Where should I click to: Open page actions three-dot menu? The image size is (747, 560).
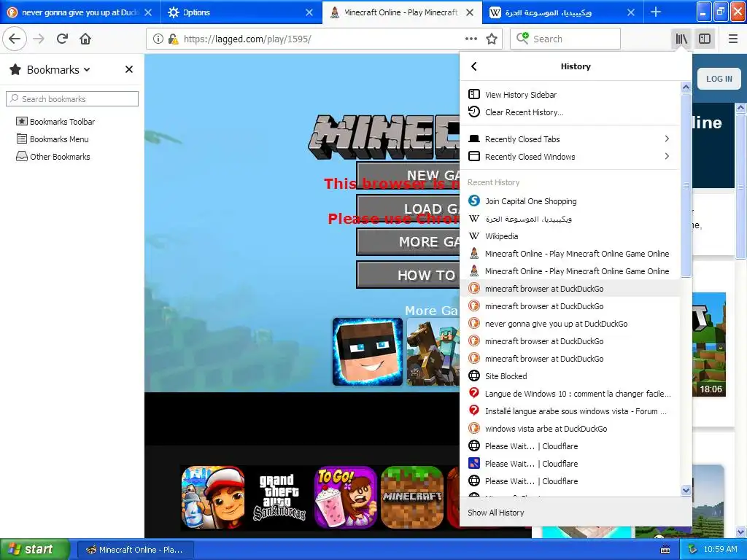tap(471, 39)
